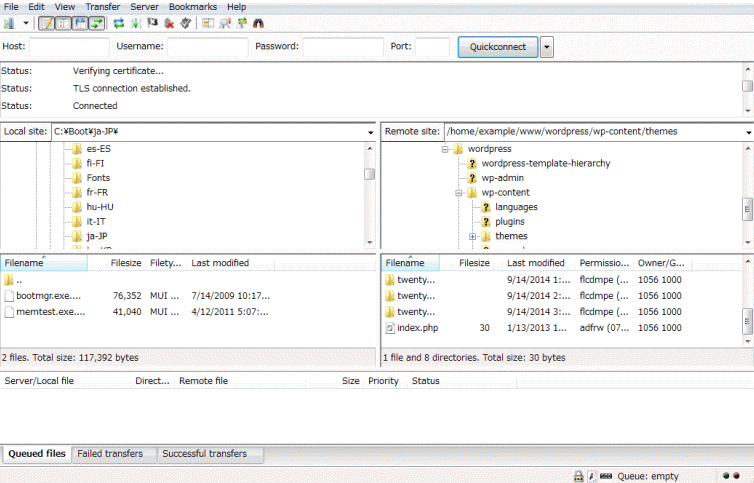
Task: Select the plugins folder in the remote tree
Action: pyautogui.click(x=510, y=221)
